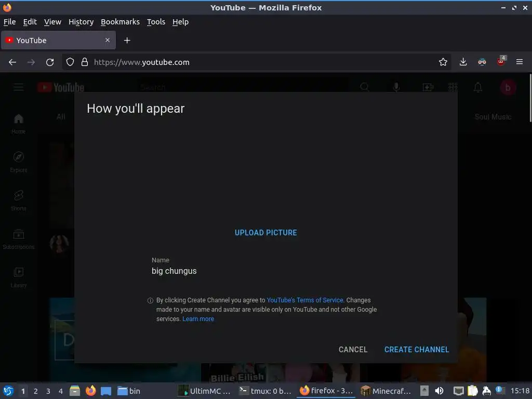Open the View menu
Screen dimensions: 532x399
click(52, 22)
